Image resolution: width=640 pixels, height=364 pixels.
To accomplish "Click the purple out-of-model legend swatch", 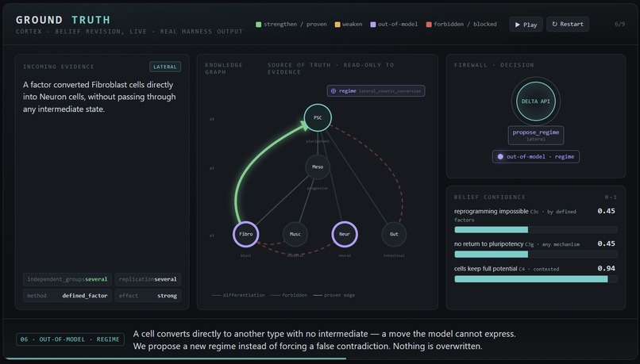I will (x=373, y=25).
